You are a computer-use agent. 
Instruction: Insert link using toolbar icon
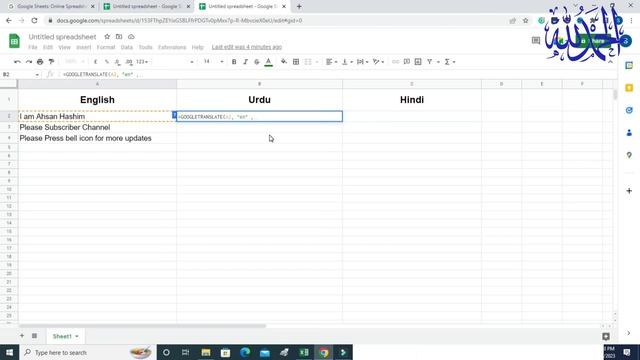[x=395, y=62]
